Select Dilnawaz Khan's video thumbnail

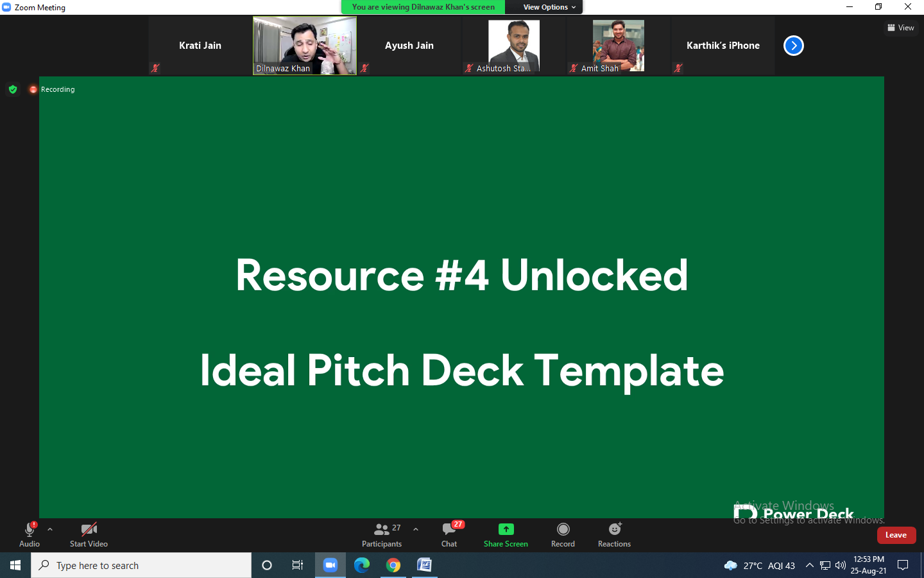305,46
